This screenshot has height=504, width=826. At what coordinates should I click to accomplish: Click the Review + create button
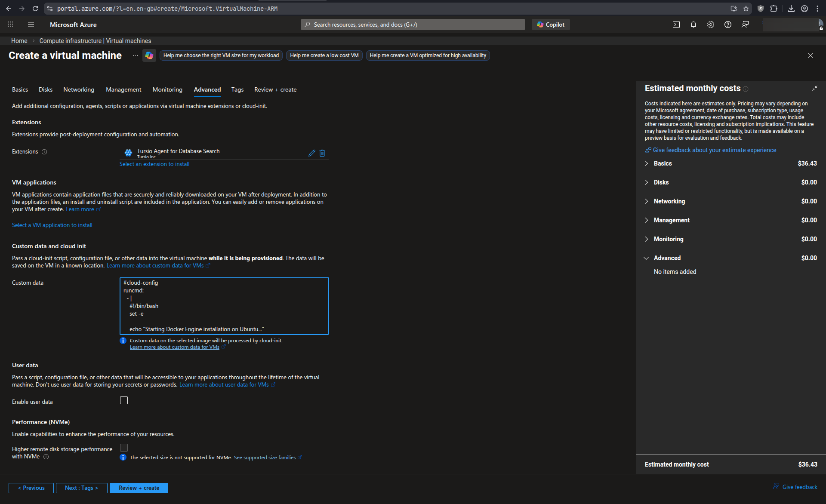(139, 488)
